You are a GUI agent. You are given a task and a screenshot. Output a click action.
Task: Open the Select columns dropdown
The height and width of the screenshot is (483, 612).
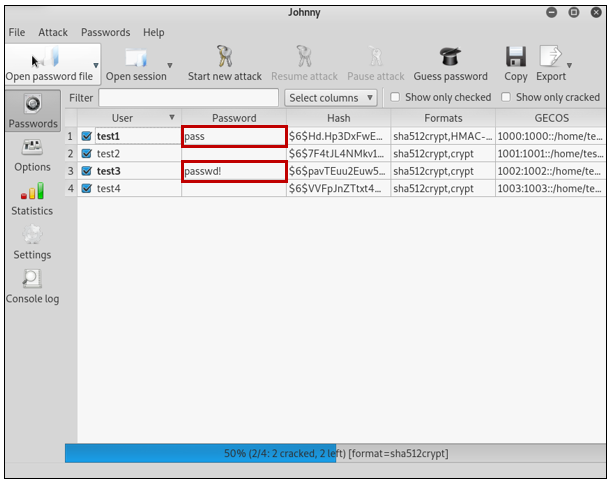coord(331,98)
